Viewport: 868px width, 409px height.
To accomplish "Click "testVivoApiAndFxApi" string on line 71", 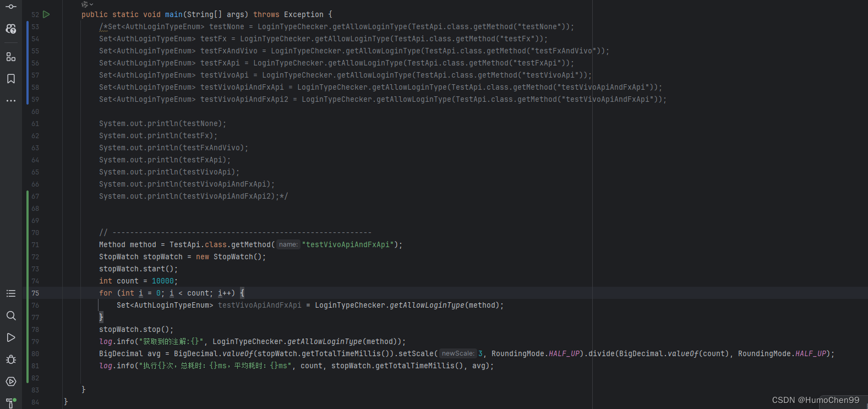I will (x=348, y=244).
